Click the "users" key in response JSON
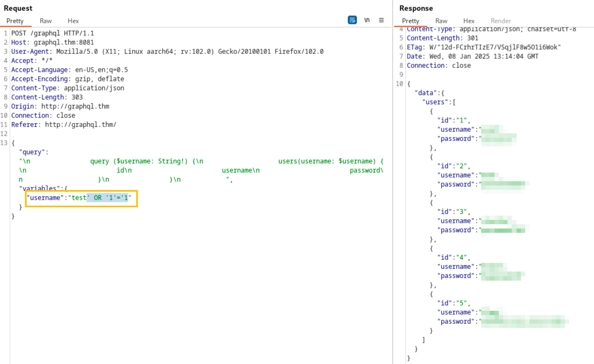Viewport: 594px width, 364px height. pos(435,102)
